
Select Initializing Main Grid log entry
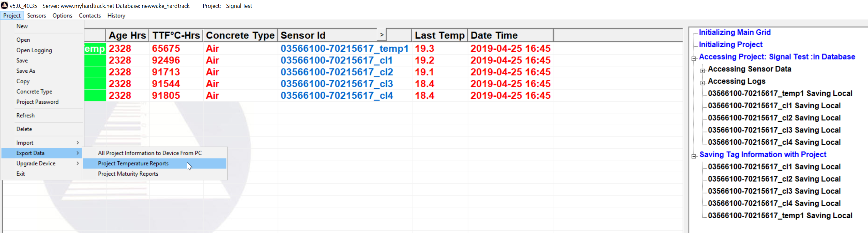(734, 32)
